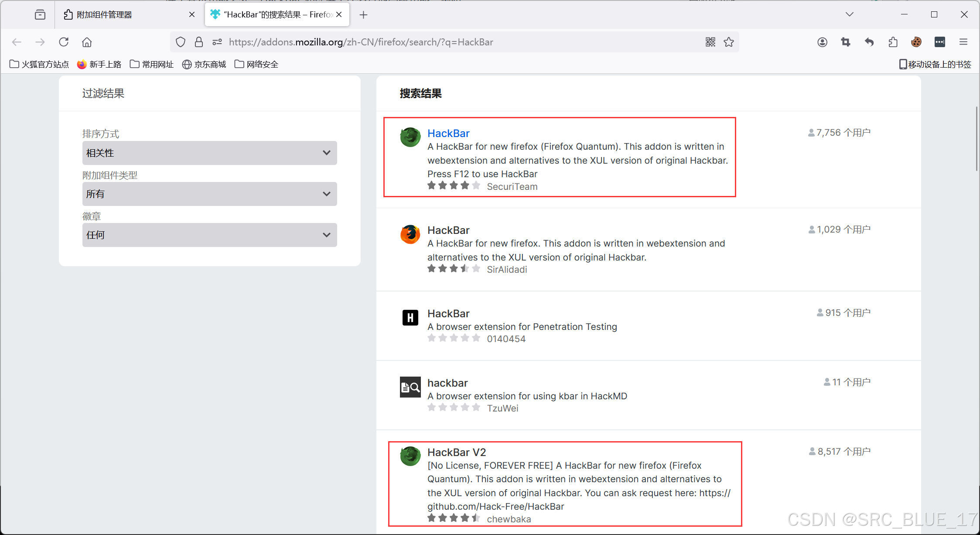980x535 pixels.
Task: Open a new tab with the plus button
Action: click(x=363, y=15)
